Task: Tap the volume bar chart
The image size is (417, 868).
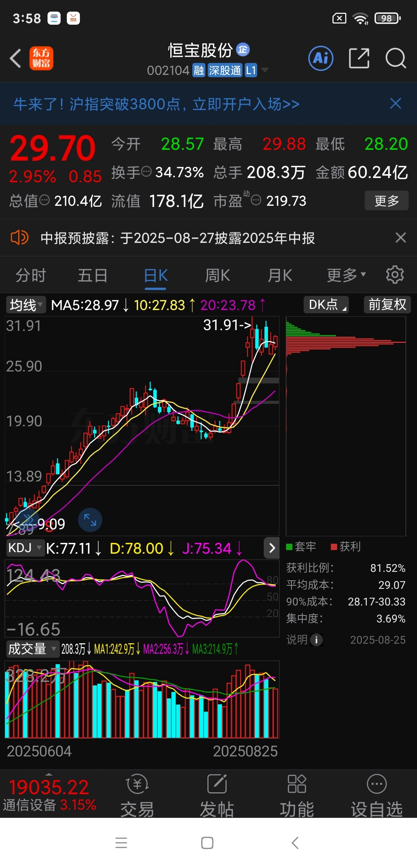Action: (142, 700)
